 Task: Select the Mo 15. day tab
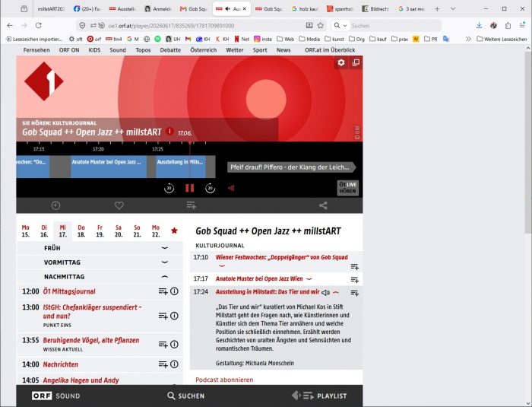pos(25,231)
